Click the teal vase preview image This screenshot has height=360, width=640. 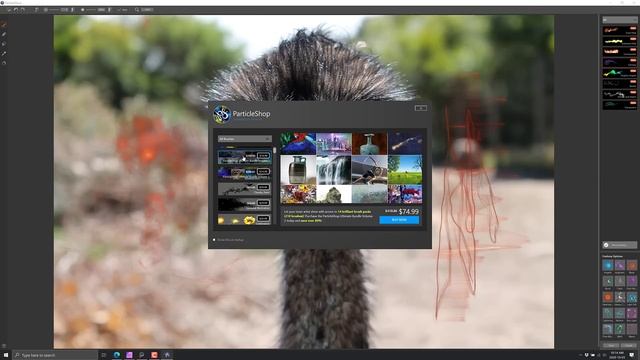(x=369, y=143)
